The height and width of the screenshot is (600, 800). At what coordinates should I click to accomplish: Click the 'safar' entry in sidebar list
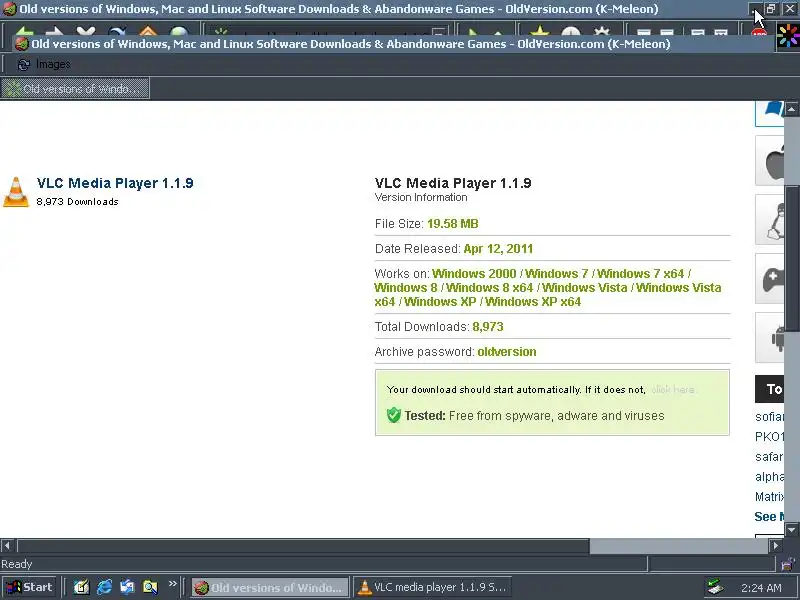coord(769,457)
